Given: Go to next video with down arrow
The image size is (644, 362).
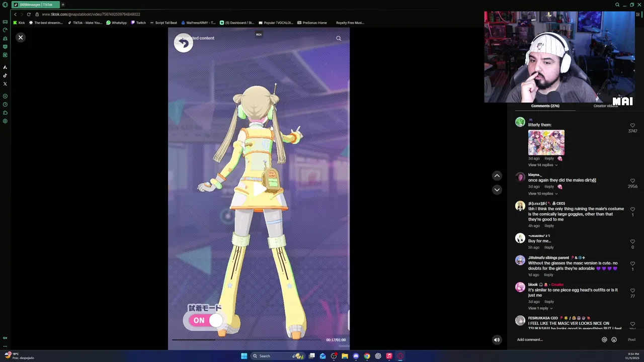Looking at the screenshot, I should tap(497, 190).
